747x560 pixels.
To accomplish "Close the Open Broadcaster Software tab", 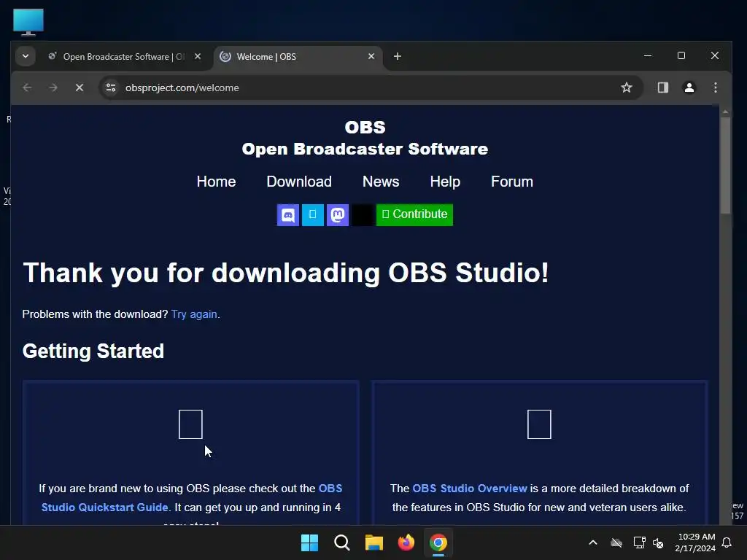I will pyautogui.click(x=198, y=56).
